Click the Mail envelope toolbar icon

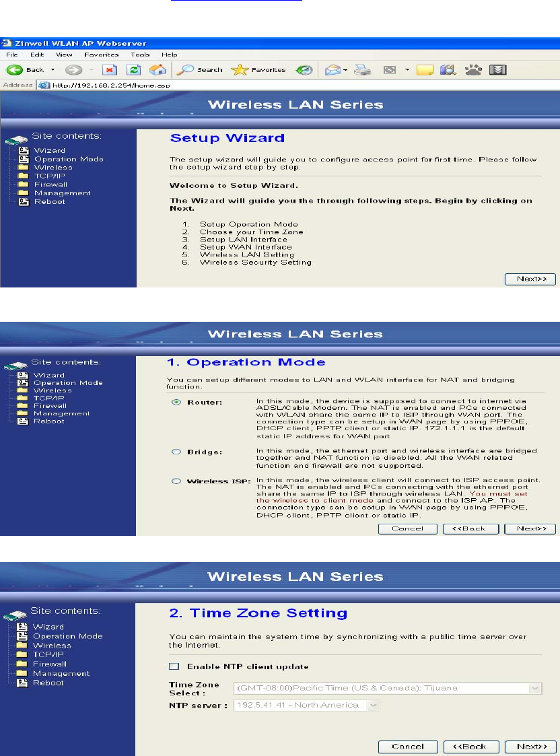[333, 71]
